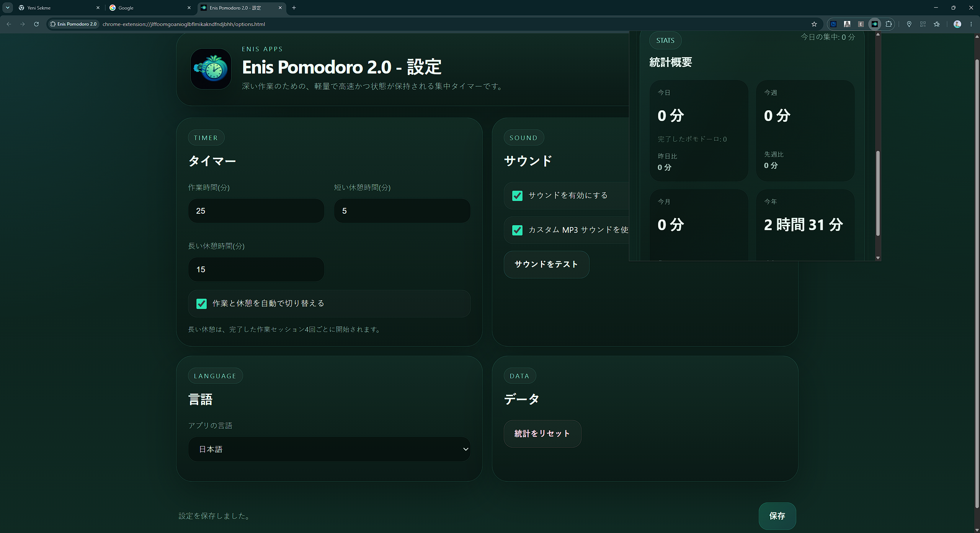Click the SOUND badge
The height and width of the screenshot is (533, 980).
coord(524,138)
